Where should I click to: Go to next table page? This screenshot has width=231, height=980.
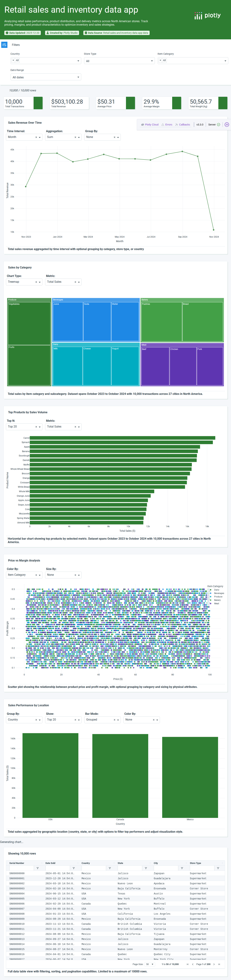click(214, 964)
